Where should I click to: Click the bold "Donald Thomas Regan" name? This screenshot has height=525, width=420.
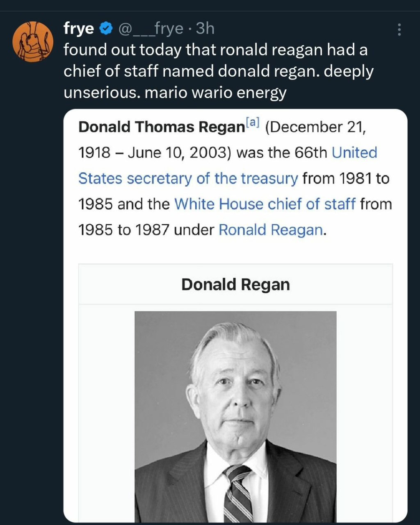click(x=161, y=127)
